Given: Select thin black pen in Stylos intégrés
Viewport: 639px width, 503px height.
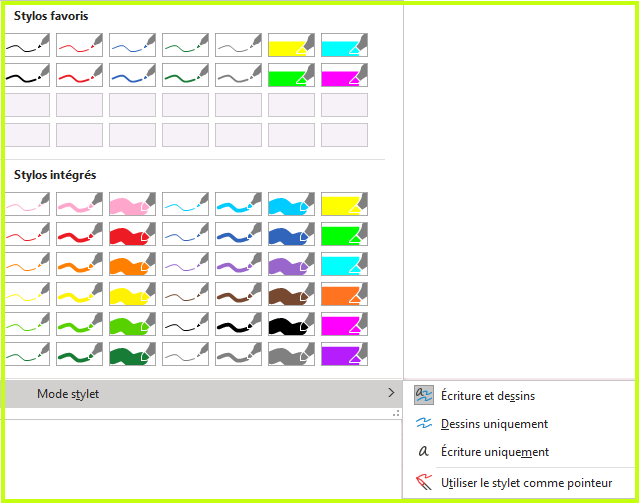Looking at the screenshot, I should [185, 324].
